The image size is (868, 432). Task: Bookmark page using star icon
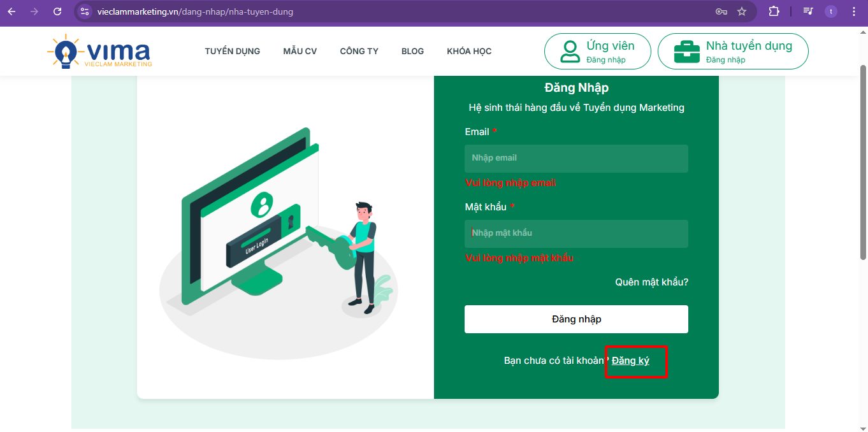click(x=742, y=11)
